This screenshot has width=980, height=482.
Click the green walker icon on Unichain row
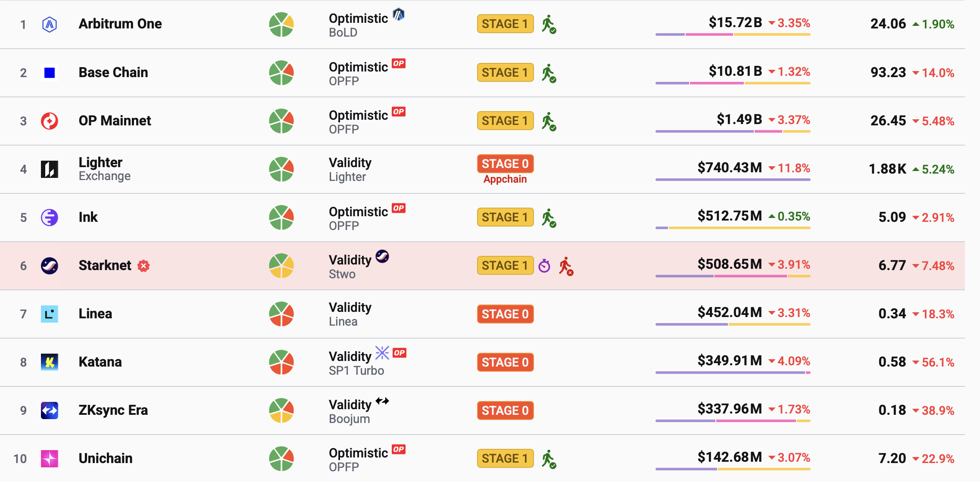tap(549, 459)
